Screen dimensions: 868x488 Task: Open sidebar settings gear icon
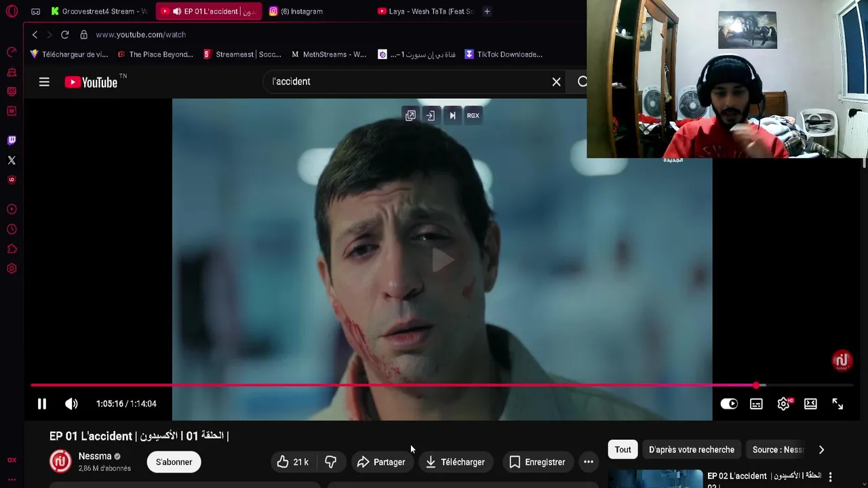click(x=12, y=268)
